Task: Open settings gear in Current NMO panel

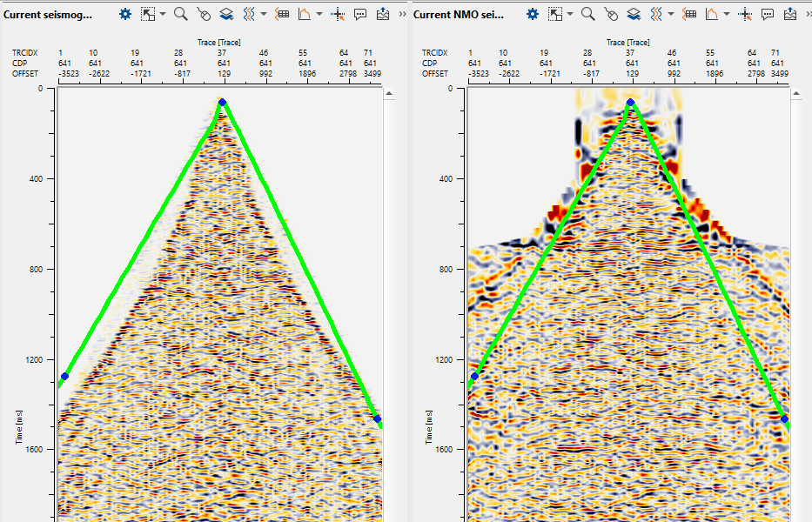Action: [x=533, y=14]
